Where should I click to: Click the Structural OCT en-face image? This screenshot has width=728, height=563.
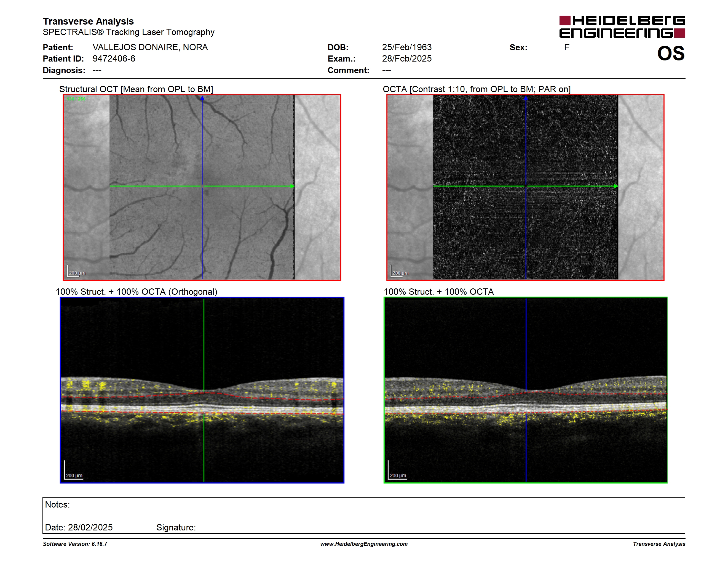coord(202,187)
